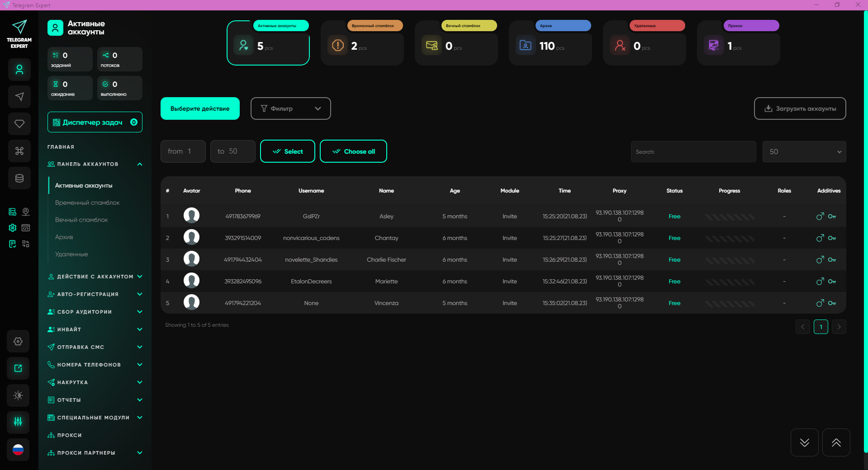Click the key icon in Asley's row
This screenshot has height=470, width=868.
[x=832, y=216]
